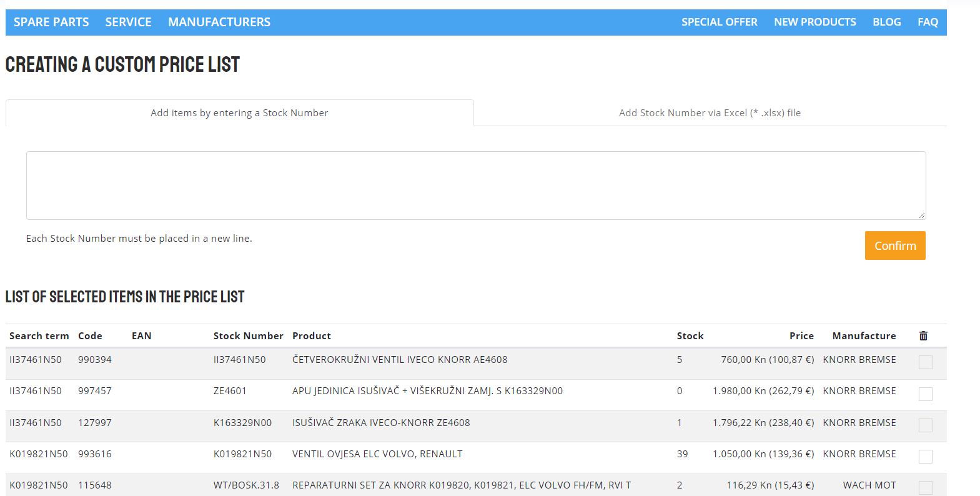Image resolution: width=980 pixels, height=496 pixels.
Task: Click the Stock Number column header
Action: [249, 336]
